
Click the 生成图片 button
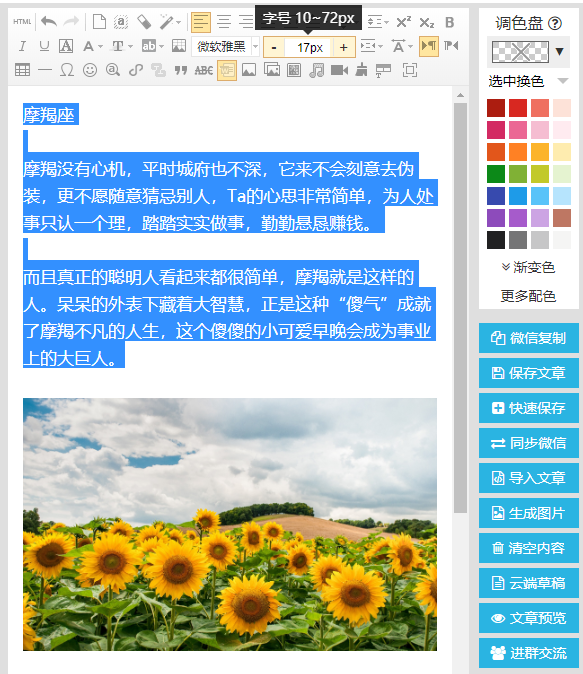pos(529,513)
